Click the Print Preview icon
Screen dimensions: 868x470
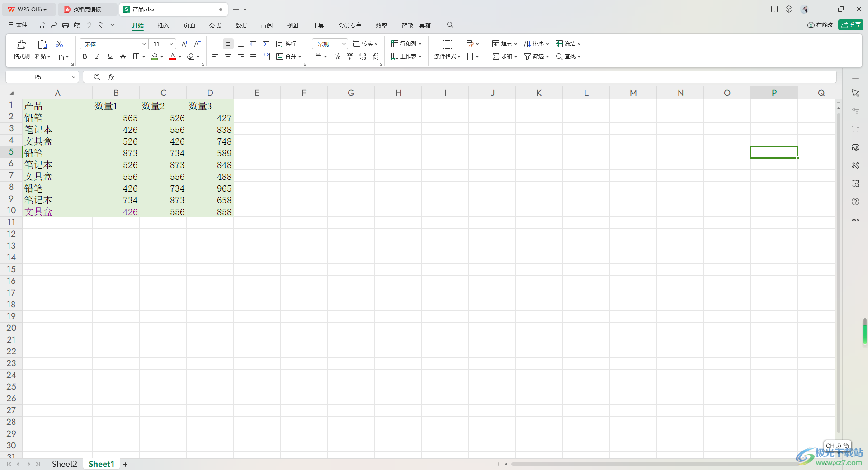click(x=77, y=25)
